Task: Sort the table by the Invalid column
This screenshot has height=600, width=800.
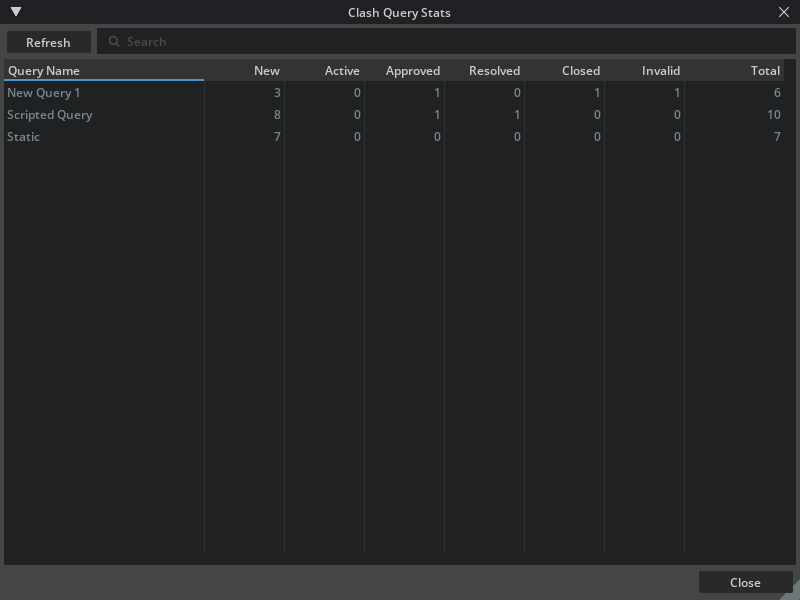Action: [663, 70]
